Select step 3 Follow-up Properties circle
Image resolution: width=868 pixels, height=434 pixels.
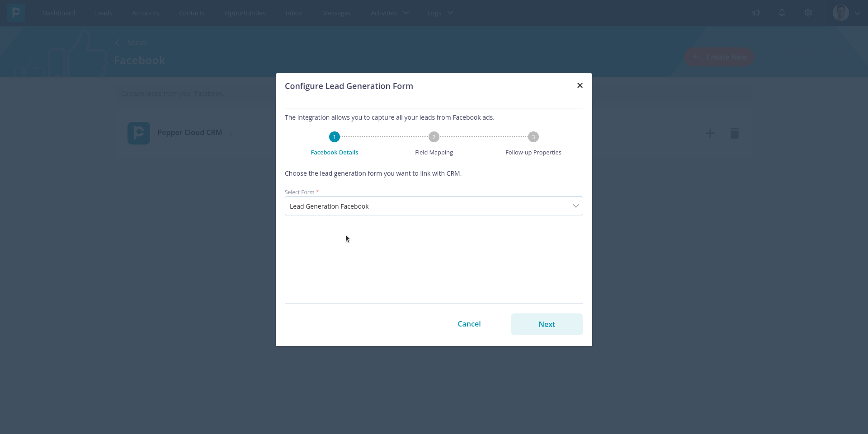tap(533, 137)
